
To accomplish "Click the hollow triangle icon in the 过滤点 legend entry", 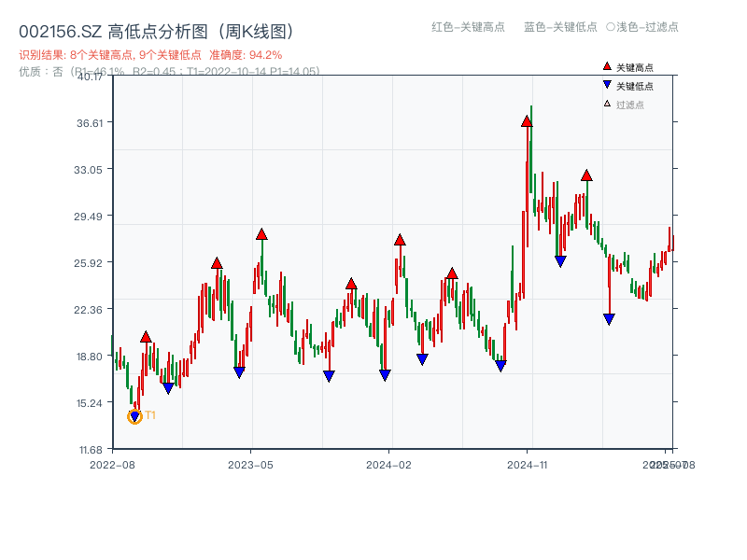I will [x=607, y=104].
